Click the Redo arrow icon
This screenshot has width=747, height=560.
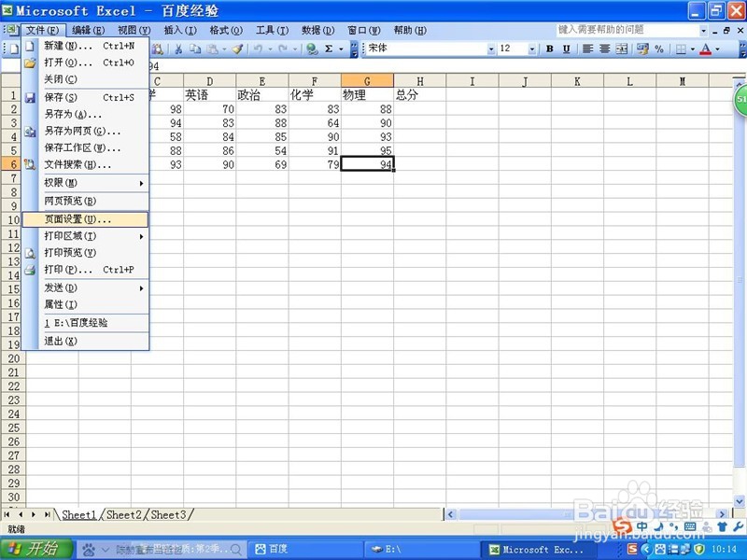[x=283, y=49]
